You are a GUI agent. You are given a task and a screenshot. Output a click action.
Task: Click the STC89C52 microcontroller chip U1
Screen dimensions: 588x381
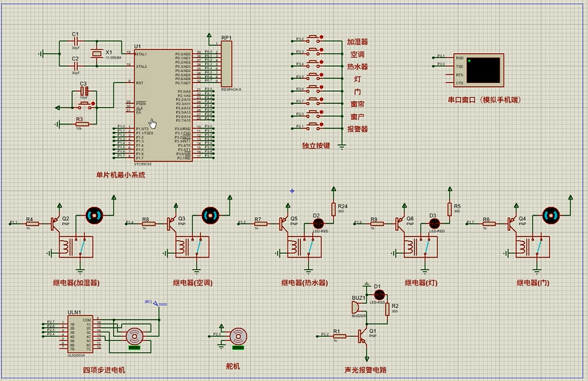(163, 105)
